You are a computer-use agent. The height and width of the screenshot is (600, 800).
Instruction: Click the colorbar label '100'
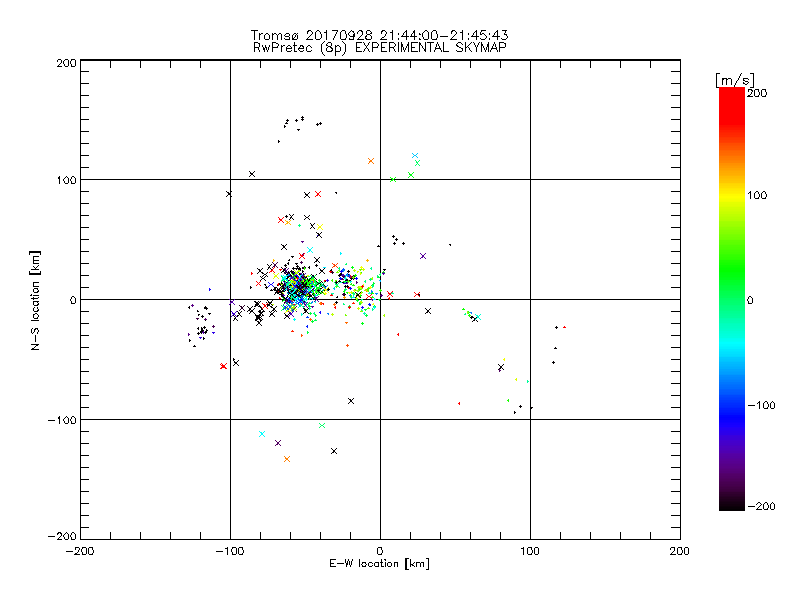click(x=757, y=195)
